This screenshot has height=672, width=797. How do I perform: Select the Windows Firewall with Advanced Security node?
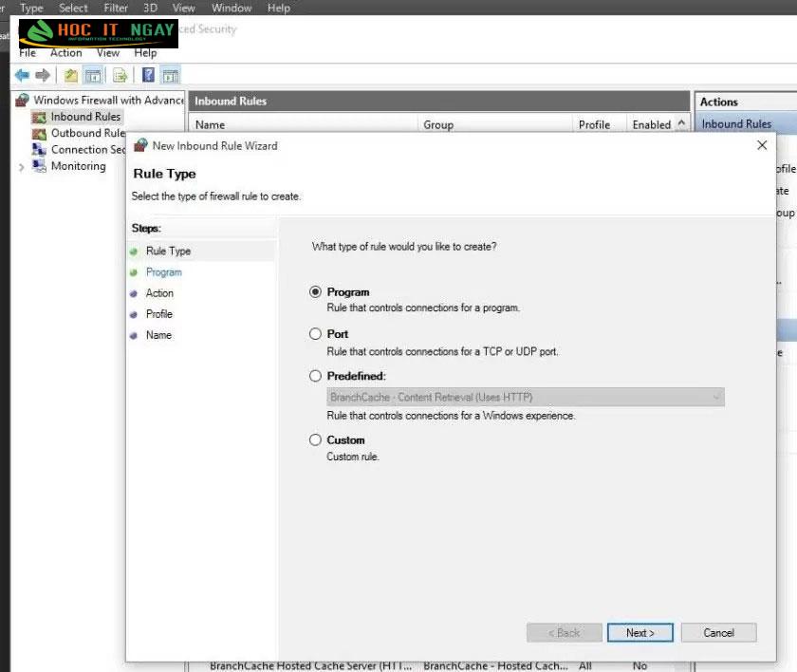click(108, 101)
